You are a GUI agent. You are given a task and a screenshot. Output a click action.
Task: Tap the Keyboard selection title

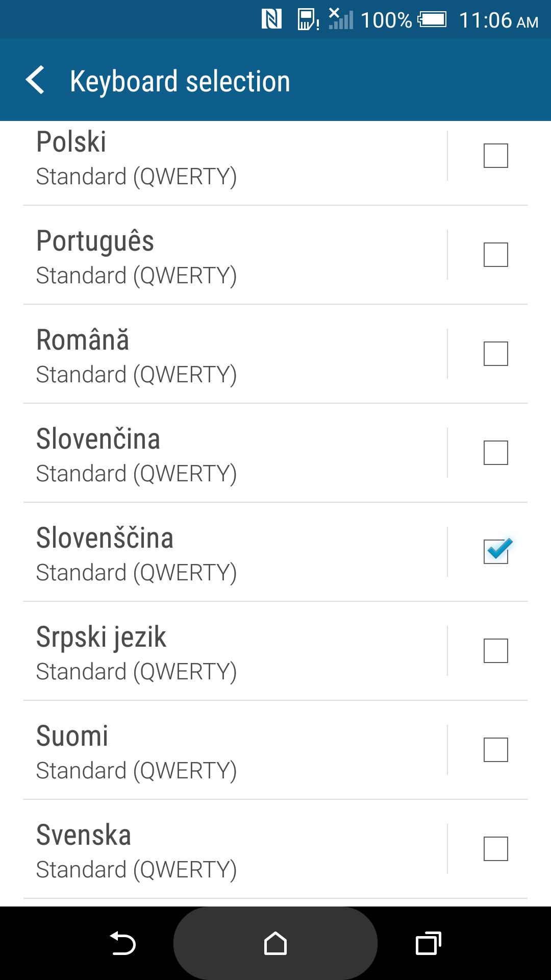coord(180,82)
